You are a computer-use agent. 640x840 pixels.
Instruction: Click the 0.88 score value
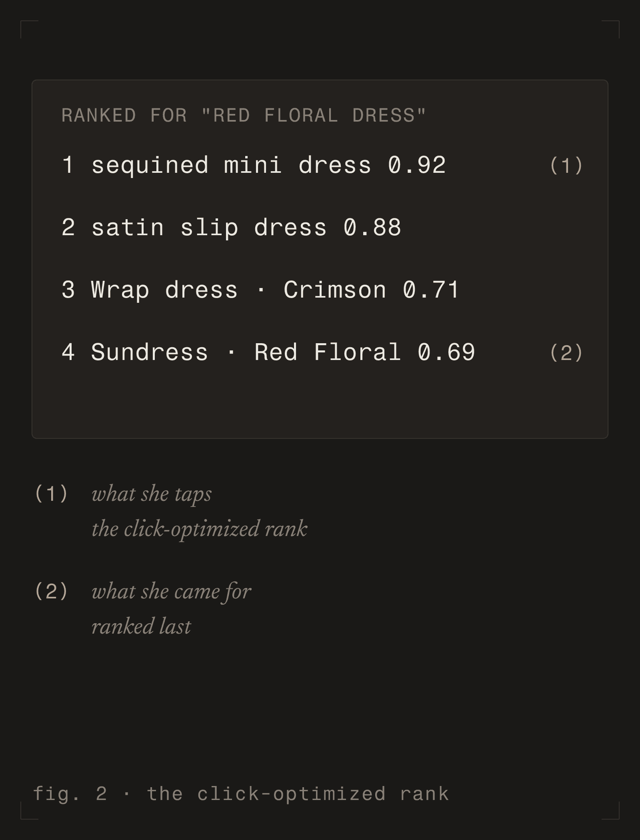(372, 228)
